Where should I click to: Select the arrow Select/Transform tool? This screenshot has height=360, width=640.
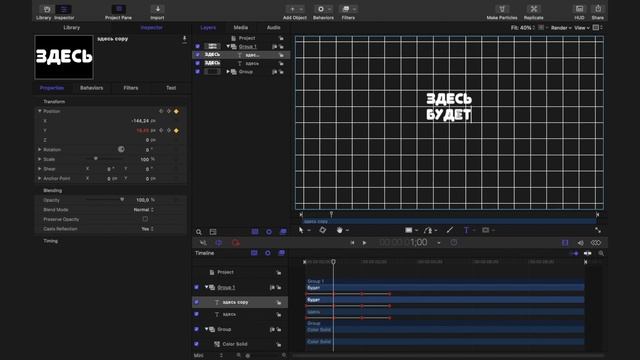tap(301, 230)
